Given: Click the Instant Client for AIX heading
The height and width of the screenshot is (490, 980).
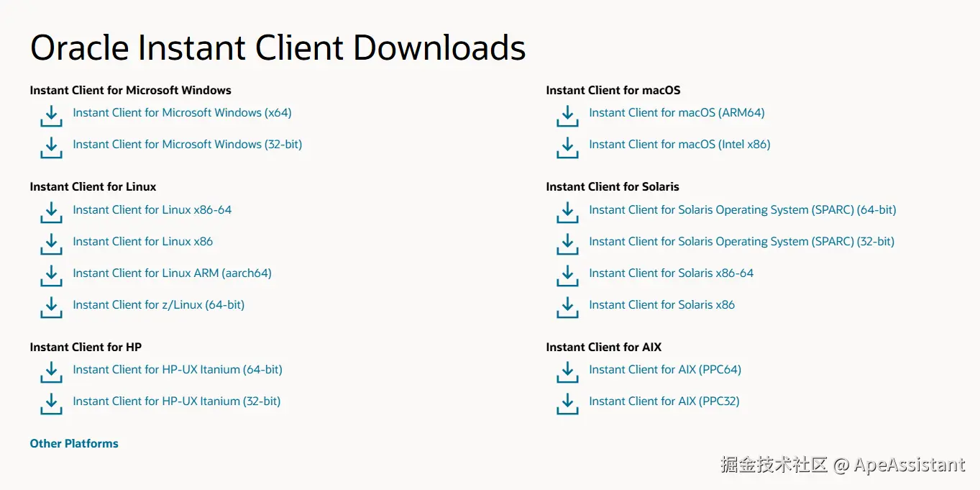Looking at the screenshot, I should [x=604, y=348].
